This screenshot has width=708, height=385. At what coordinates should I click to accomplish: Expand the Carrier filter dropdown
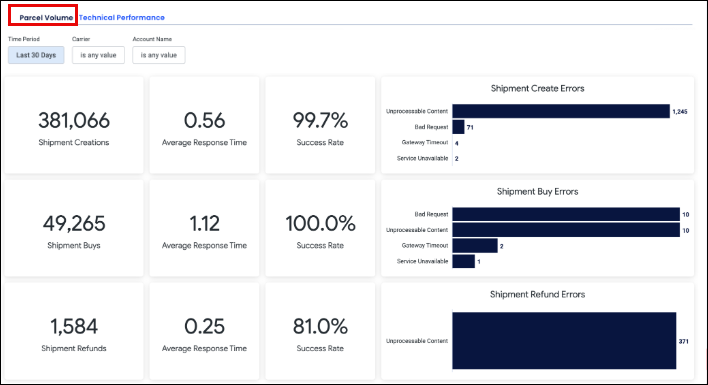[98, 55]
